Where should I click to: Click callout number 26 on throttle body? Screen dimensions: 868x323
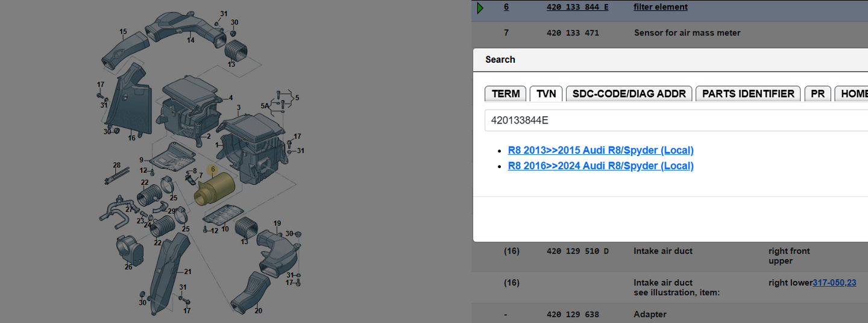point(128,267)
